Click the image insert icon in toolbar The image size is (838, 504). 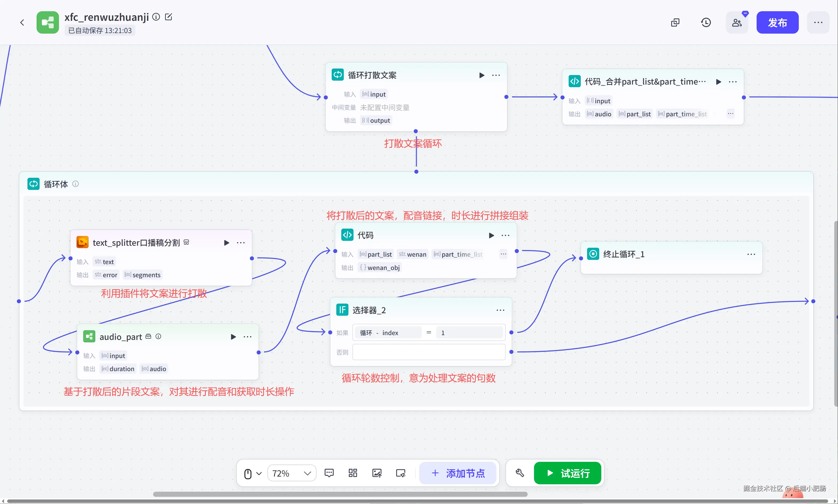[x=377, y=473]
